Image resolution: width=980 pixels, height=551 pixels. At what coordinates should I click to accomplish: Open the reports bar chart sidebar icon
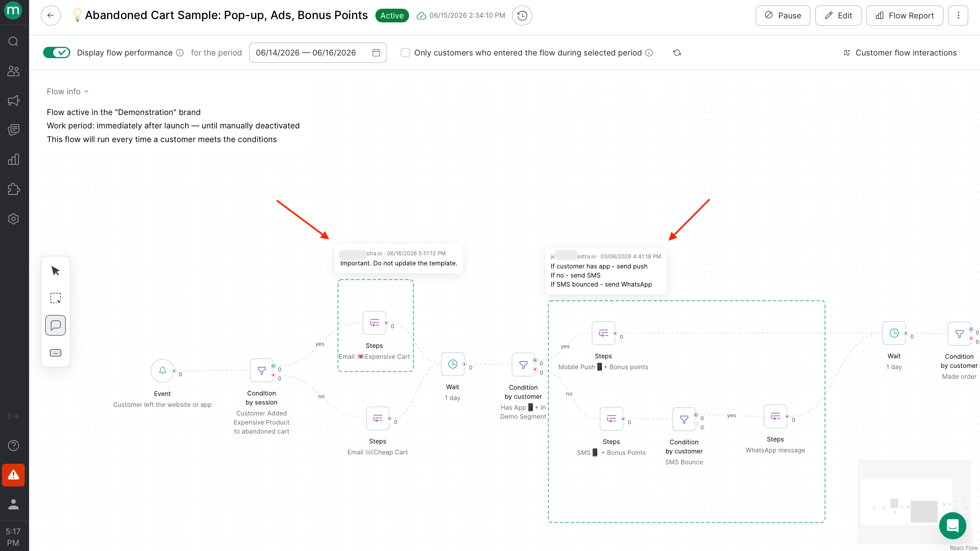[13, 159]
